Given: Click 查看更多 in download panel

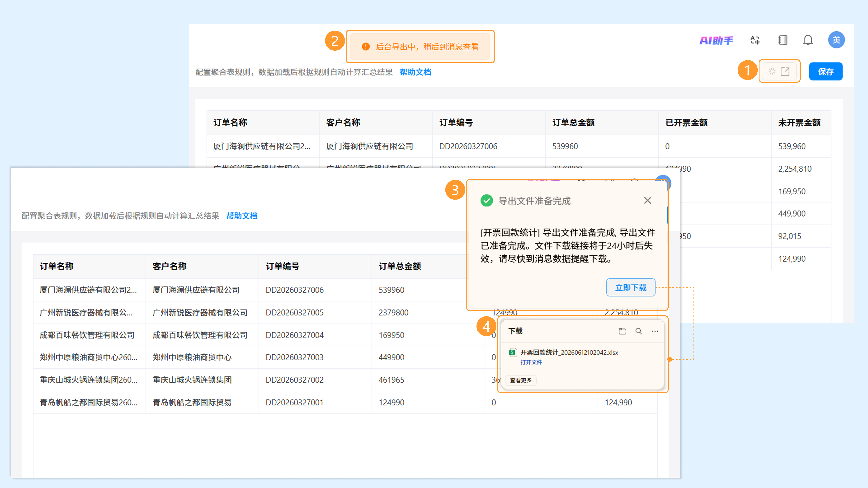Looking at the screenshot, I should click(x=521, y=380).
